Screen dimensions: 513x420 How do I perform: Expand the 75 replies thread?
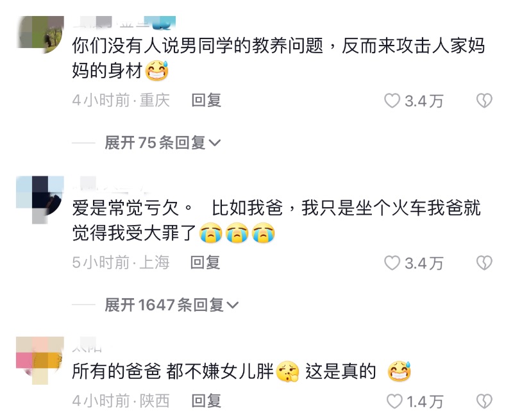click(x=163, y=142)
